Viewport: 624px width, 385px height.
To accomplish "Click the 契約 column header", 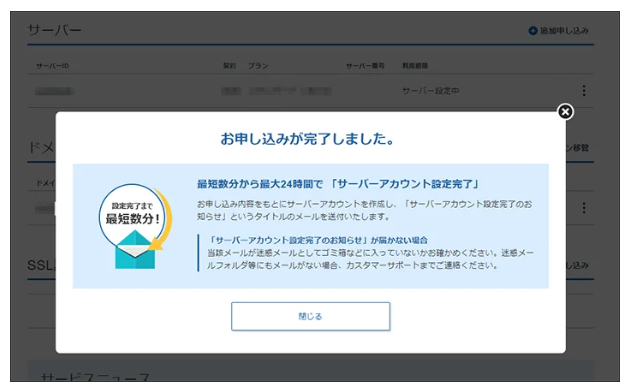I will 229,66.
